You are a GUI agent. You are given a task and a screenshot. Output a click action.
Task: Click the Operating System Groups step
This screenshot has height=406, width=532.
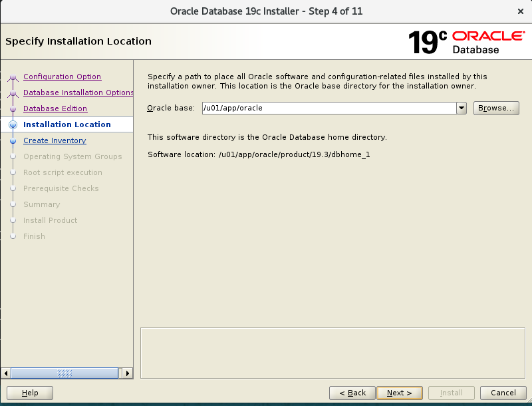(72, 156)
